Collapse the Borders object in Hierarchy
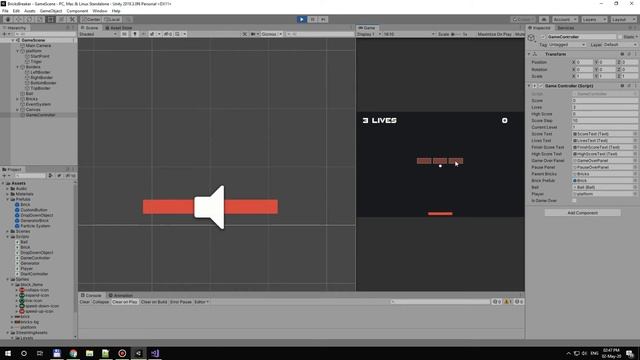 click(x=18, y=67)
